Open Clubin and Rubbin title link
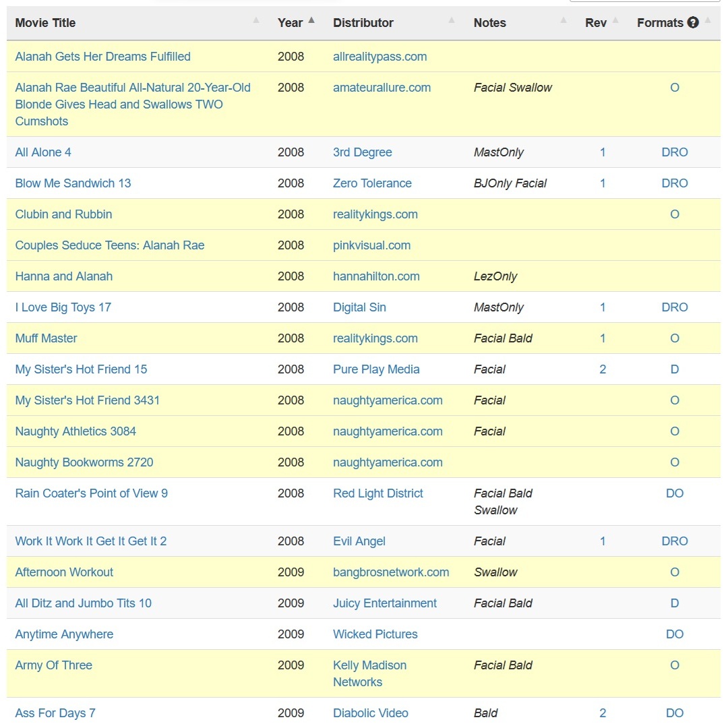728x728 pixels. (x=63, y=214)
